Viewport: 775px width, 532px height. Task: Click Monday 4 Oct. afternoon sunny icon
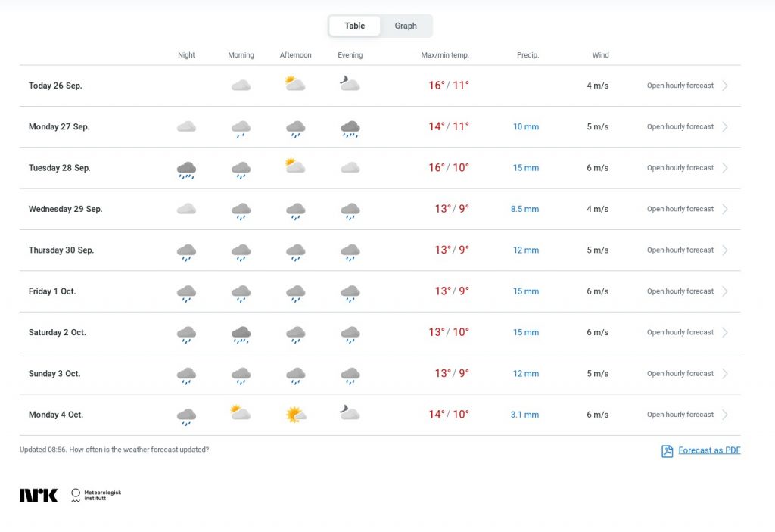tap(296, 414)
